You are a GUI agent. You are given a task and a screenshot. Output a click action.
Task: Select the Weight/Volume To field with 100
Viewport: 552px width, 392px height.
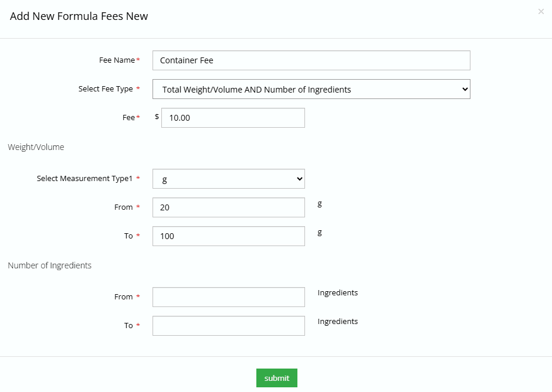[x=228, y=236]
